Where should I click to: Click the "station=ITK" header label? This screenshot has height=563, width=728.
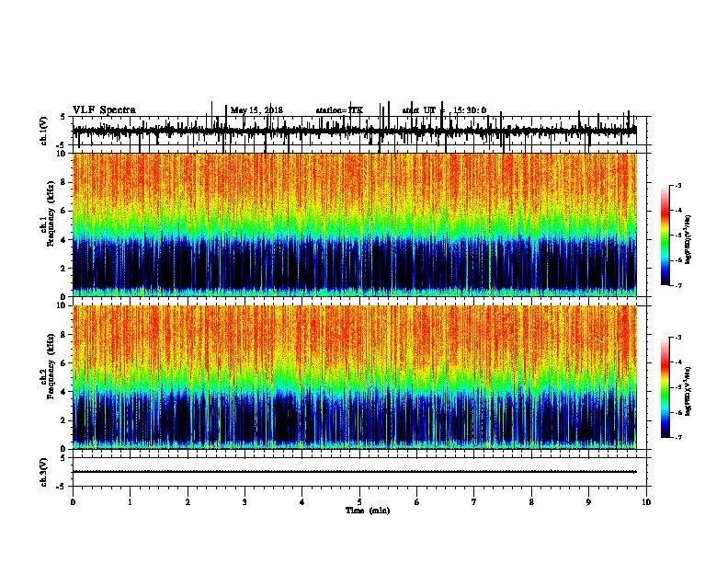click(339, 110)
